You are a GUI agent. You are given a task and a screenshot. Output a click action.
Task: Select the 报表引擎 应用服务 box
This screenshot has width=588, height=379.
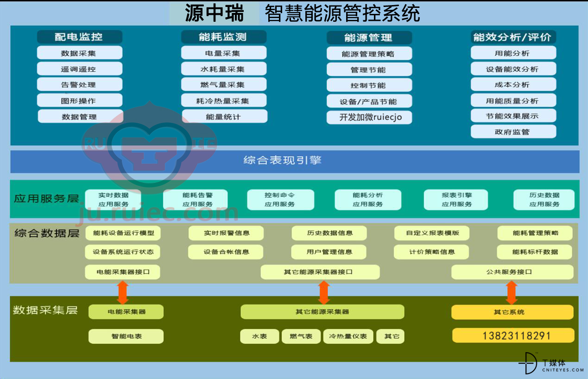(456, 199)
